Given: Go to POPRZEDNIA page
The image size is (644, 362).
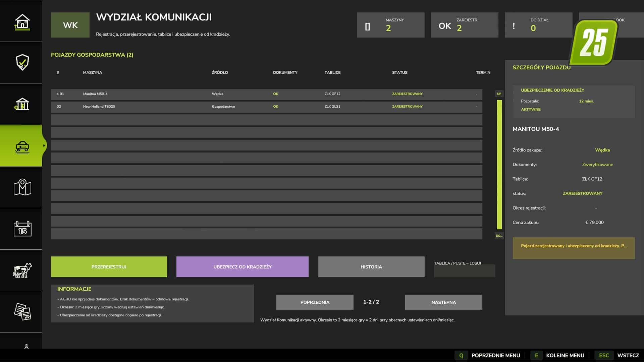Looking at the screenshot, I should click(x=315, y=302).
